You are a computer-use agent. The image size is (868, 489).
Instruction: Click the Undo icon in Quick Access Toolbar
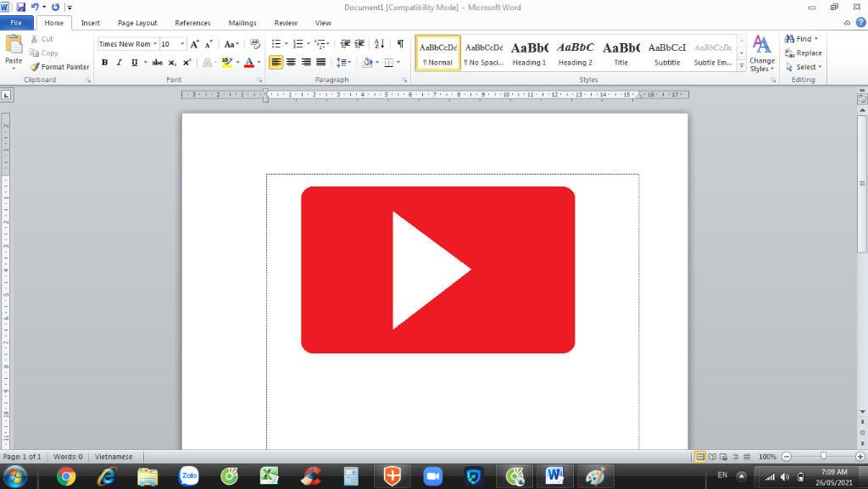coord(35,7)
